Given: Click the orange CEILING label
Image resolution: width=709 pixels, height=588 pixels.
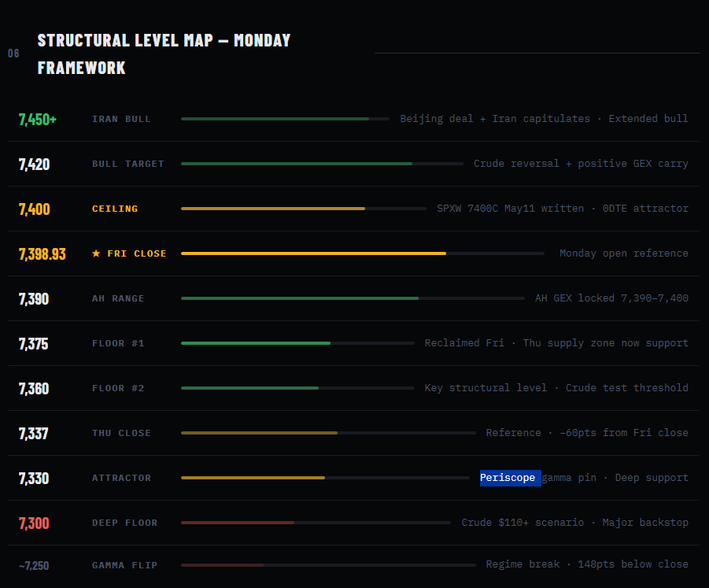Looking at the screenshot, I should tap(115, 209).
